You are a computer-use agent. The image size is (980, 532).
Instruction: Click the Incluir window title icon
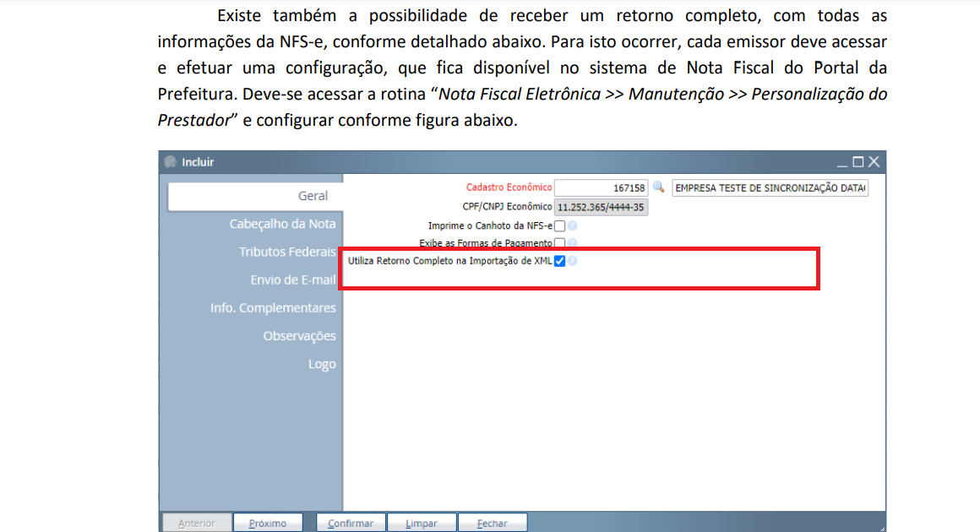point(170,162)
